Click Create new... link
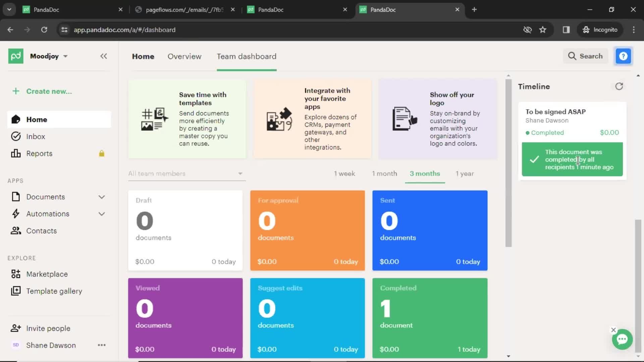The width and height of the screenshot is (644, 362). pos(49,91)
